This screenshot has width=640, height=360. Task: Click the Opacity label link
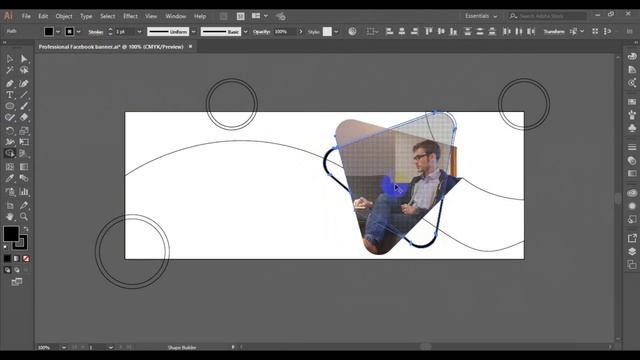261,32
